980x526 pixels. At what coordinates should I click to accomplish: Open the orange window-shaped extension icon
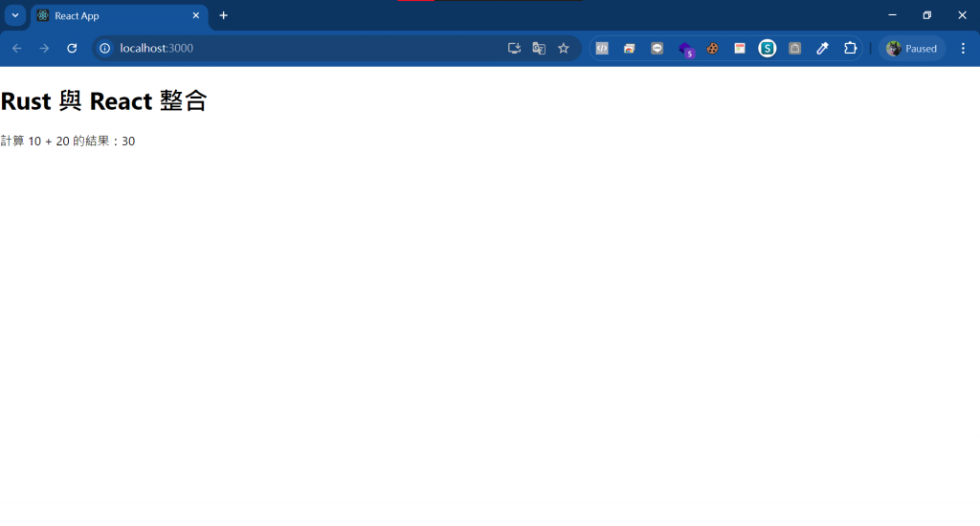tap(630, 48)
